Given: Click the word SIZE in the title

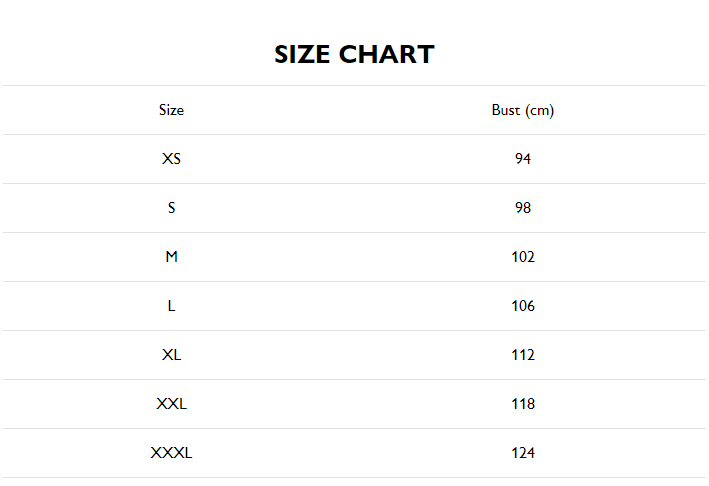Looking at the screenshot, I should pyautogui.click(x=304, y=54).
